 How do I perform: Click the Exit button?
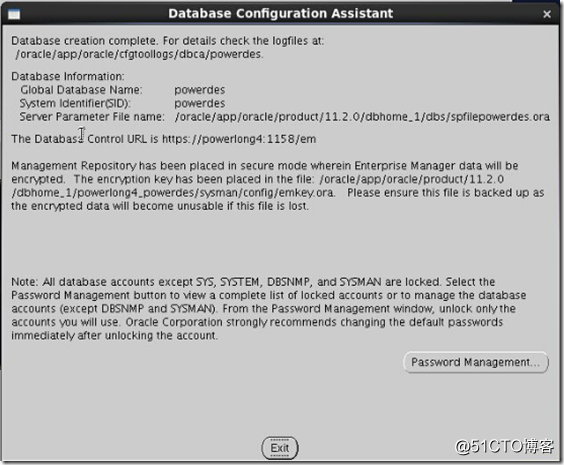279,448
